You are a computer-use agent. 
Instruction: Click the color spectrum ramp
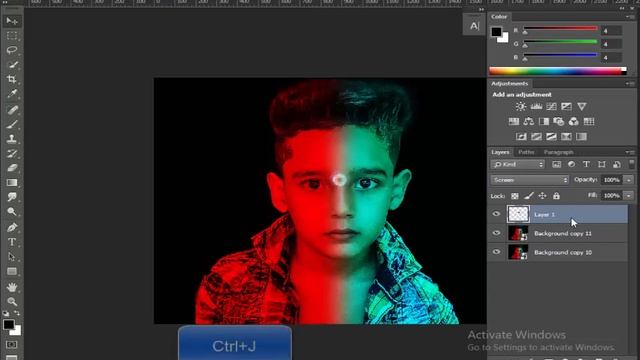pyautogui.click(x=558, y=71)
